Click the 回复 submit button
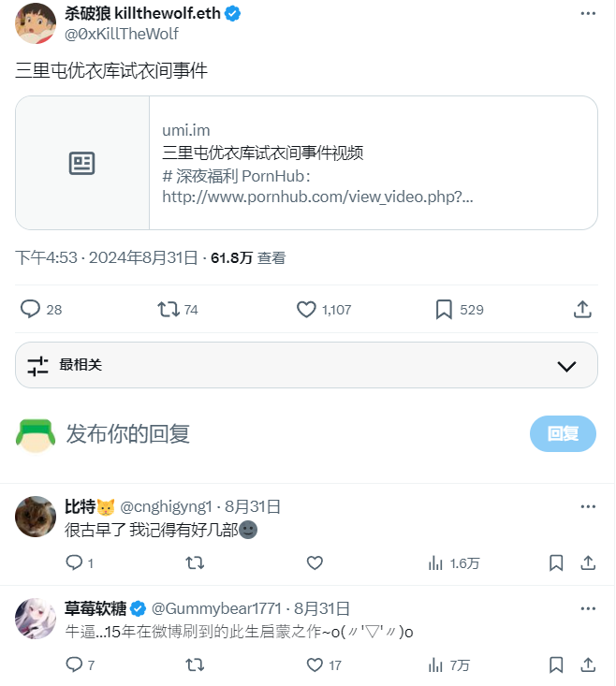The width and height of the screenshot is (616, 686). click(563, 433)
